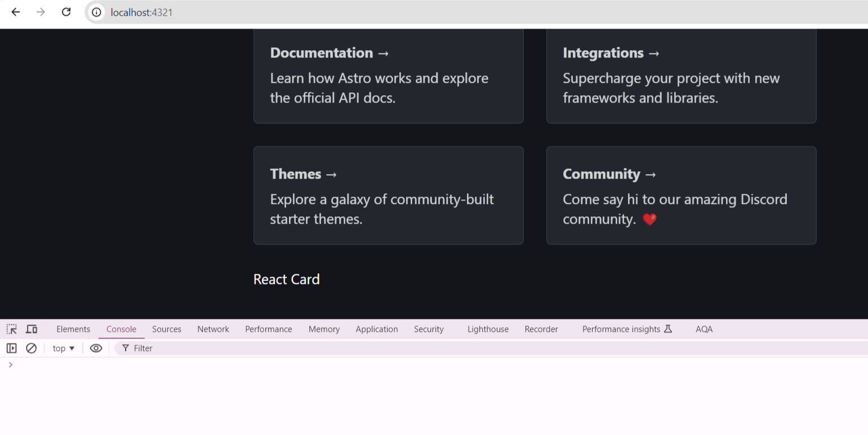Create a live expression with the eye icon
Viewport: 868px width, 435px height.
click(x=96, y=348)
